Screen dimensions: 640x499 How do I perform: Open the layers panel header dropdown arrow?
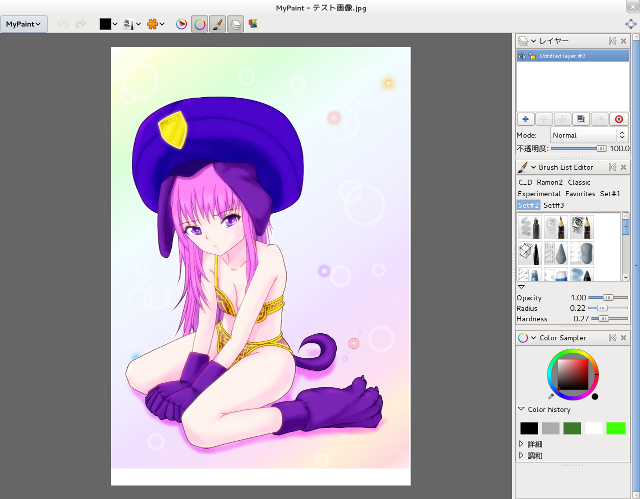[x=533, y=41]
